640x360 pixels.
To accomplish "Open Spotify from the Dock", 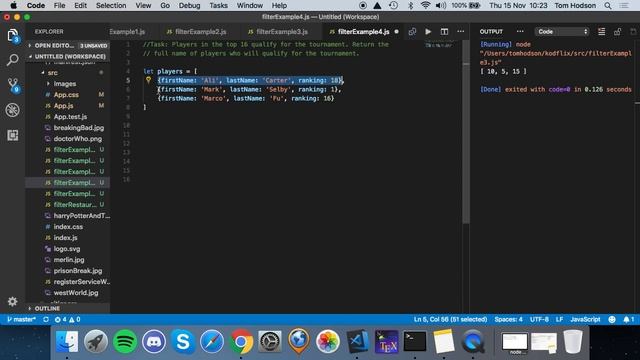I will 125,341.
